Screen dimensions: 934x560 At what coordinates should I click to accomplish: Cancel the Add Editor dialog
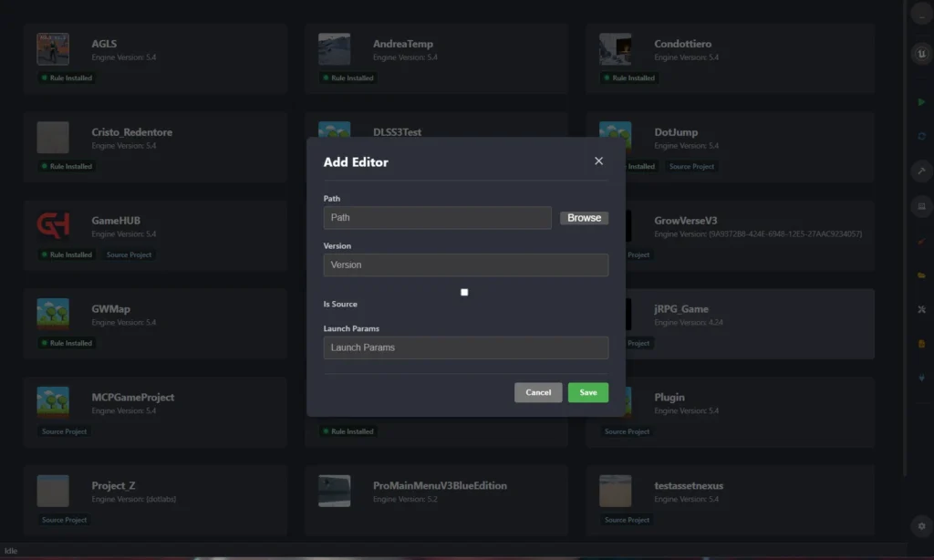coord(538,392)
